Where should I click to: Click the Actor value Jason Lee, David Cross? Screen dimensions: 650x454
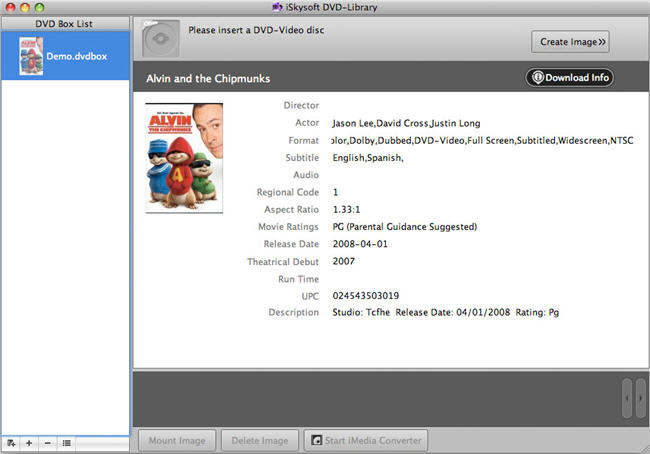pyautogui.click(x=406, y=123)
